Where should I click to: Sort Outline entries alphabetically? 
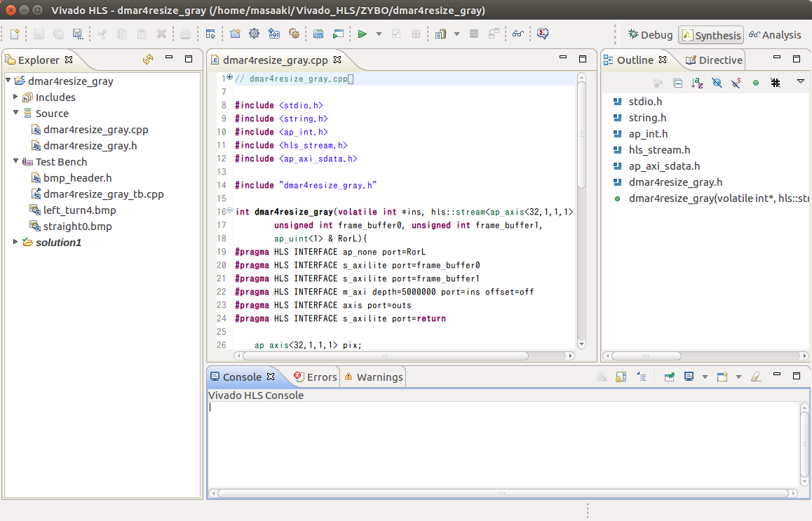coord(697,83)
